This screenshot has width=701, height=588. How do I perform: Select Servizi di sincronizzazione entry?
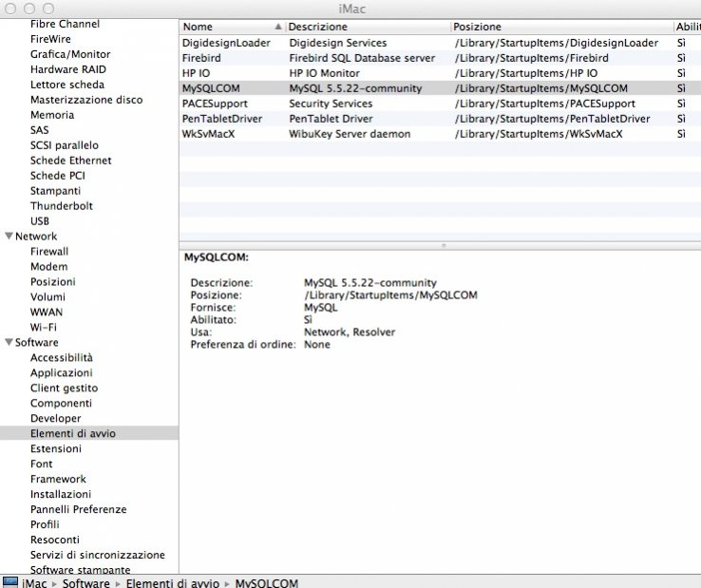(x=98, y=555)
